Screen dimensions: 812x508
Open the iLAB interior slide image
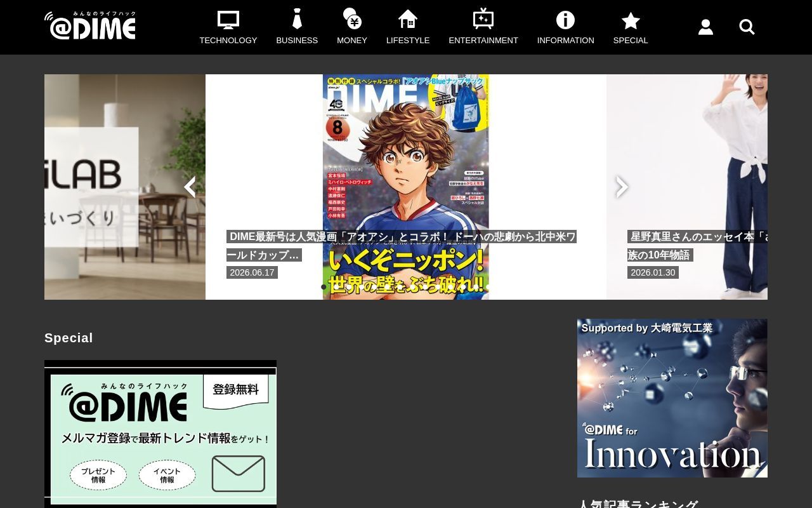(x=125, y=187)
